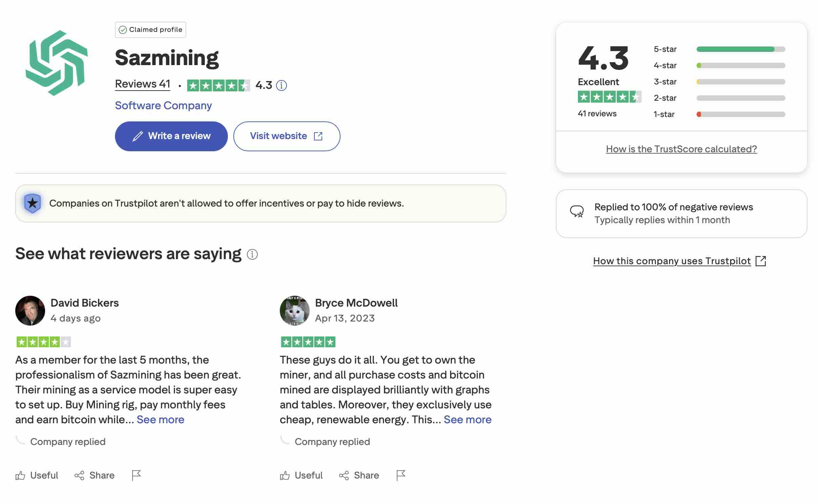The image size is (818, 504).
Task: Open David Bickers' profile picture
Action: pos(30,311)
